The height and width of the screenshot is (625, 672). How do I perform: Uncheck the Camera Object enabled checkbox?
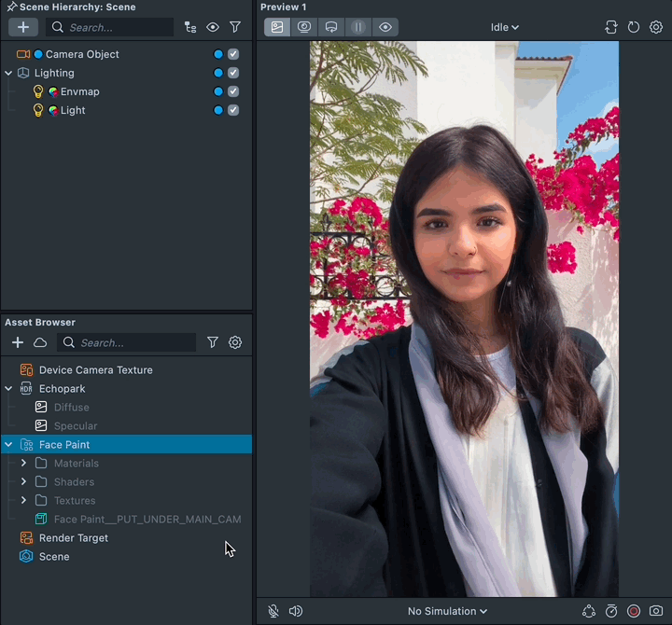click(233, 54)
